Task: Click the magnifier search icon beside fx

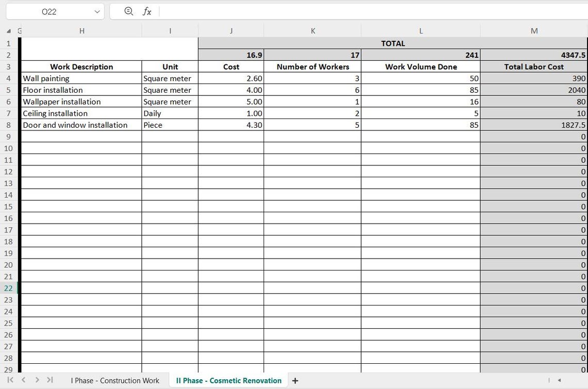Action: pos(127,11)
